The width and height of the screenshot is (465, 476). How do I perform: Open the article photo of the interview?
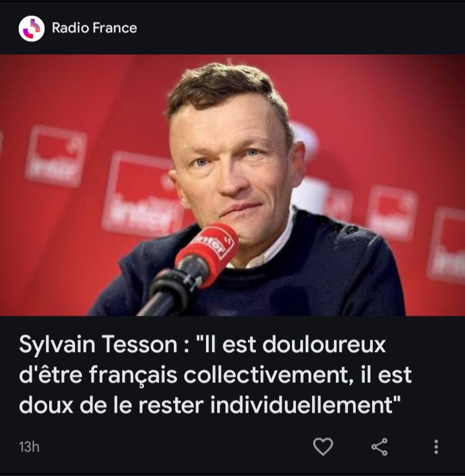pyautogui.click(x=232, y=185)
